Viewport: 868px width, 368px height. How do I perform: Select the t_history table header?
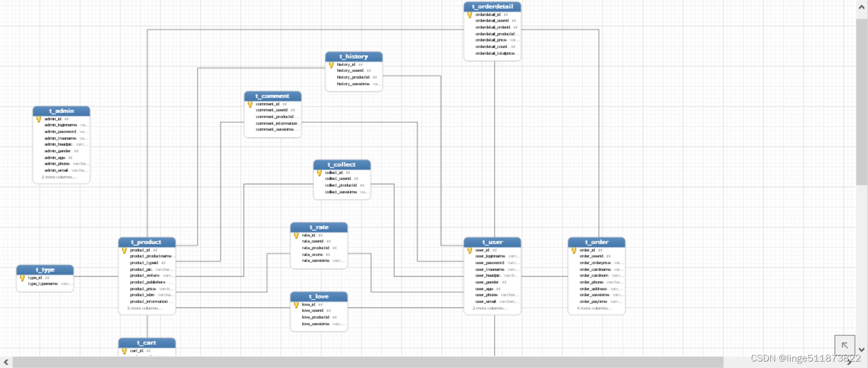(x=354, y=57)
